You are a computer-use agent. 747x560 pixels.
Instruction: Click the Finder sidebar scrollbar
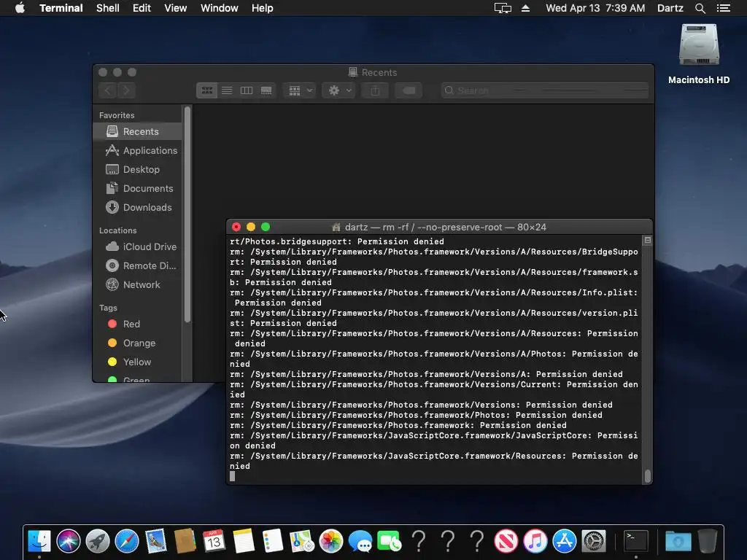187,214
